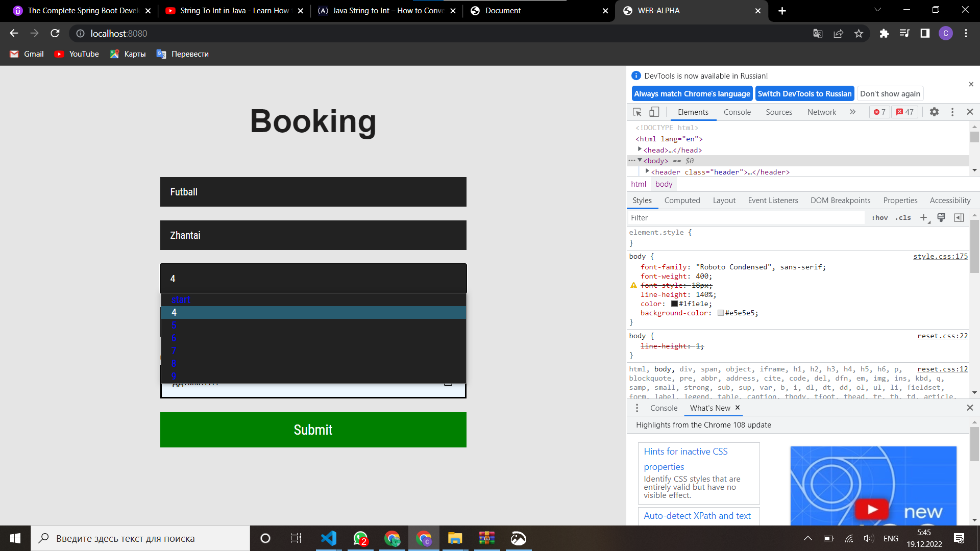Show more DevTools tabs with the chevron
The height and width of the screenshot is (551, 980).
click(x=852, y=112)
